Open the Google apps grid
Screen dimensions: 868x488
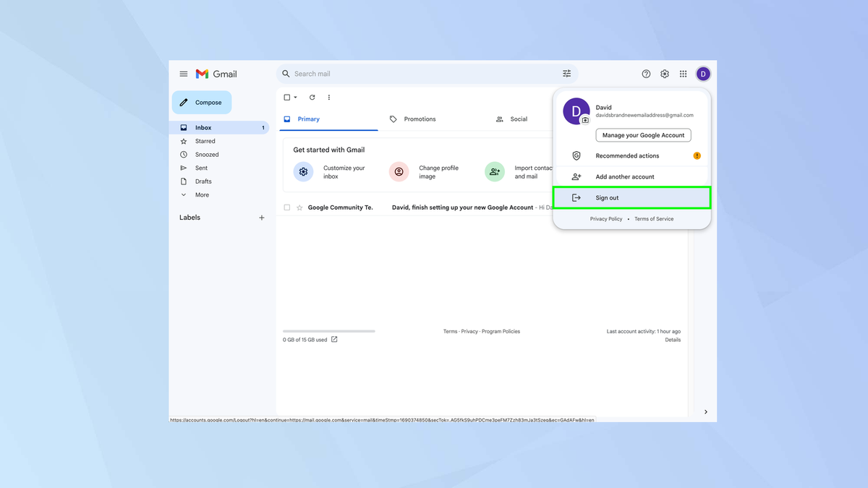coord(683,73)
